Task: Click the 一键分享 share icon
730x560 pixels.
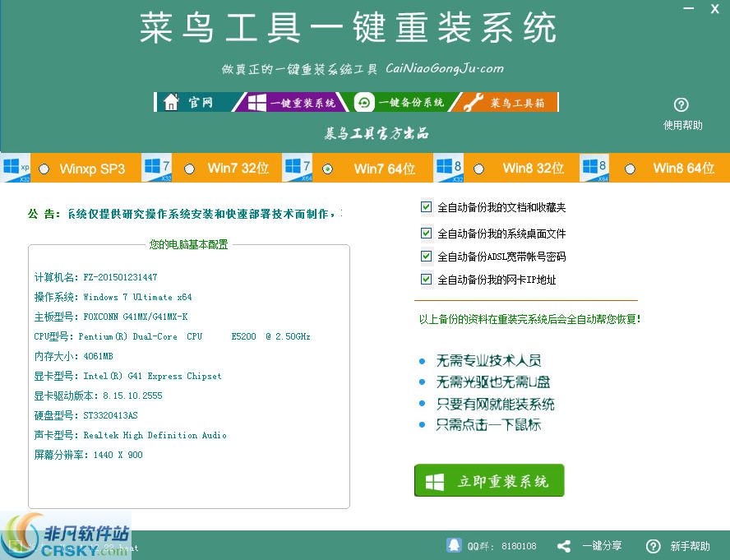Action: click(x=564, y=546)
